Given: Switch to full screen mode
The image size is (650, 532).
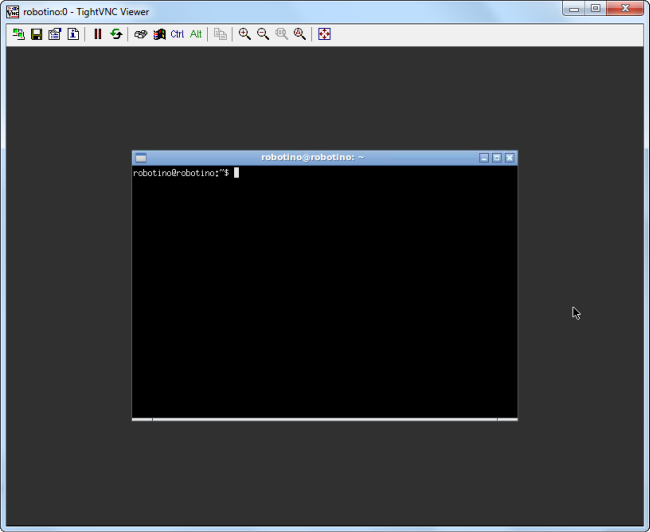Looking at the screenshot, I should [324, 34].
